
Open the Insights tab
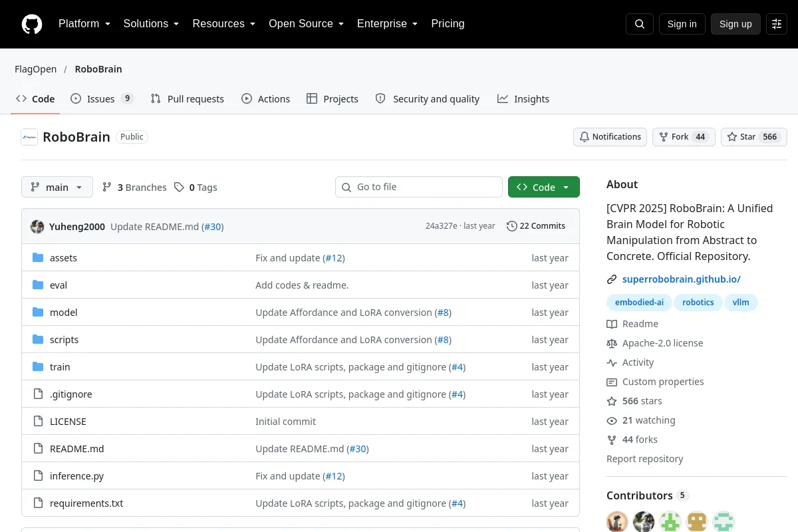click(x=523, y=99)
